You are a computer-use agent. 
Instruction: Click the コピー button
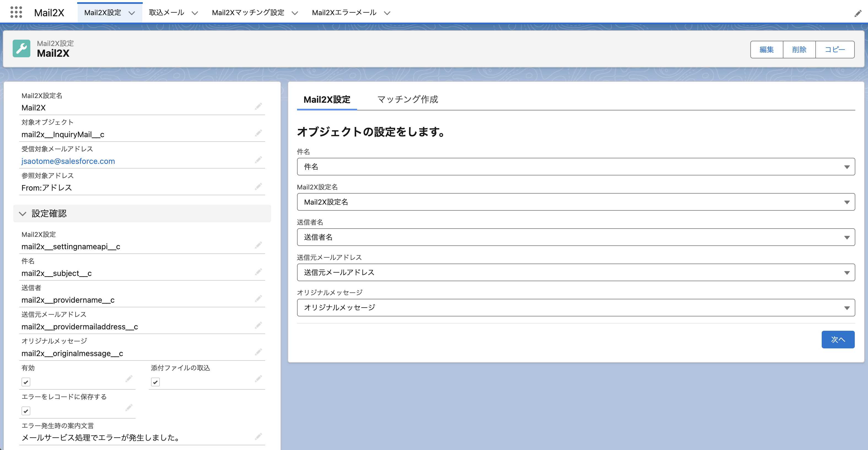coord(835,50)
